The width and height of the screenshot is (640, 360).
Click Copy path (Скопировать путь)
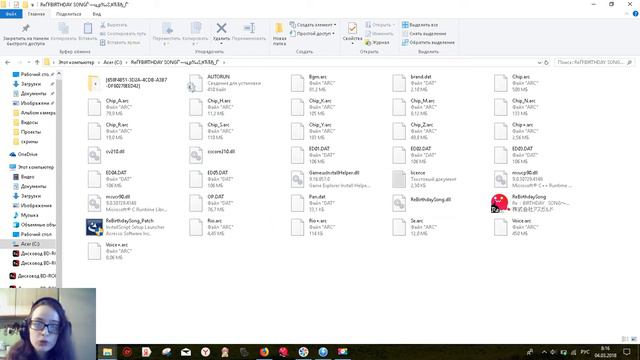coord(123,33)
